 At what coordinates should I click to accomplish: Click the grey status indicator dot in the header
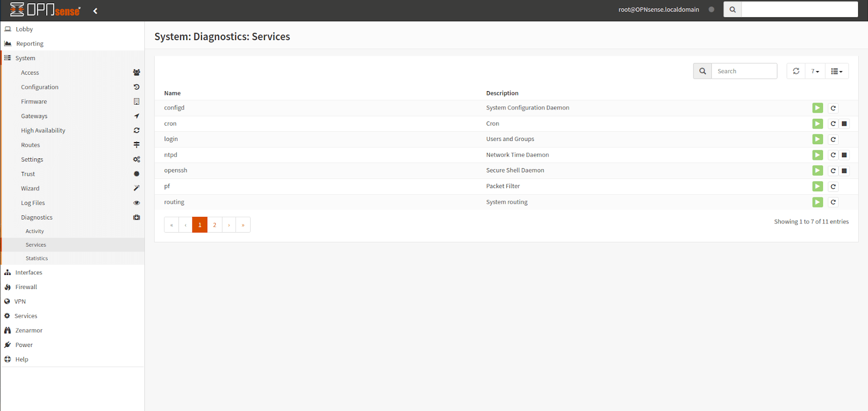point(711,9)
